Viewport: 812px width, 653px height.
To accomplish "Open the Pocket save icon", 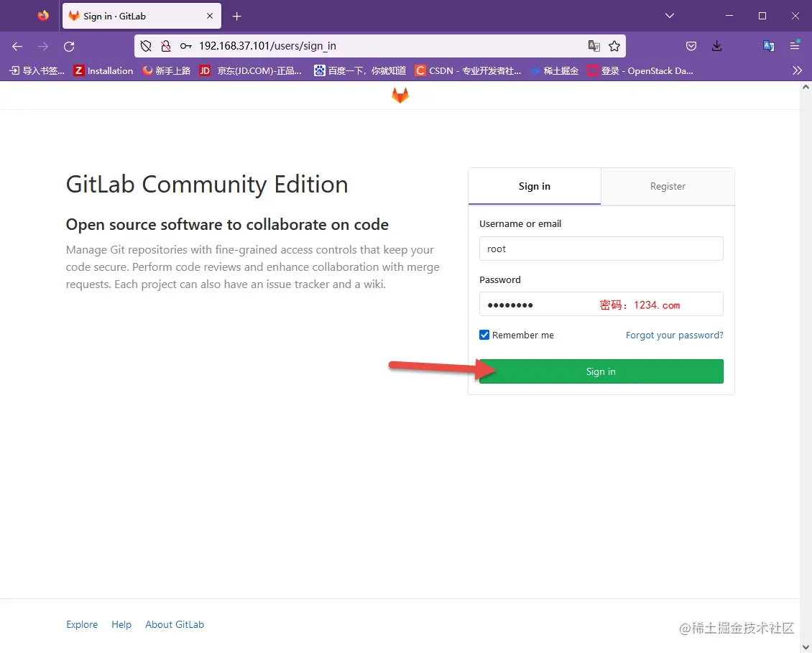I will 691,46.
